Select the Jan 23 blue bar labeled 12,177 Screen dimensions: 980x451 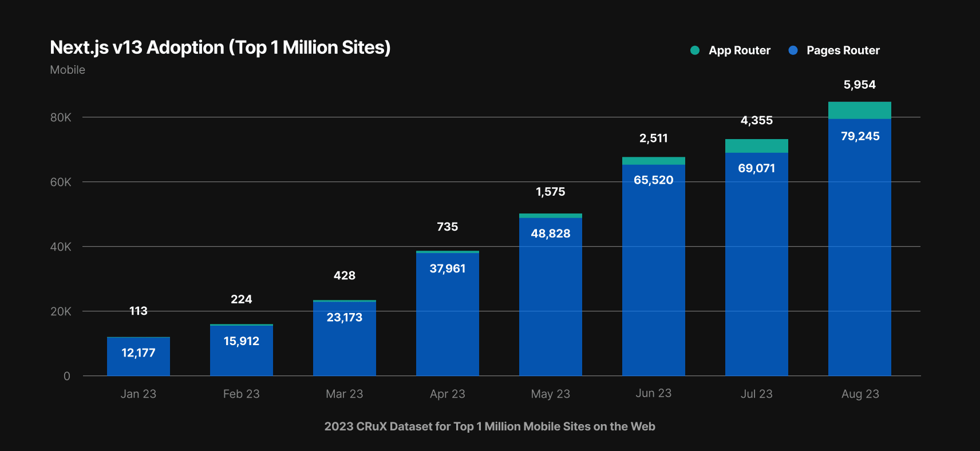coord(139,357)
